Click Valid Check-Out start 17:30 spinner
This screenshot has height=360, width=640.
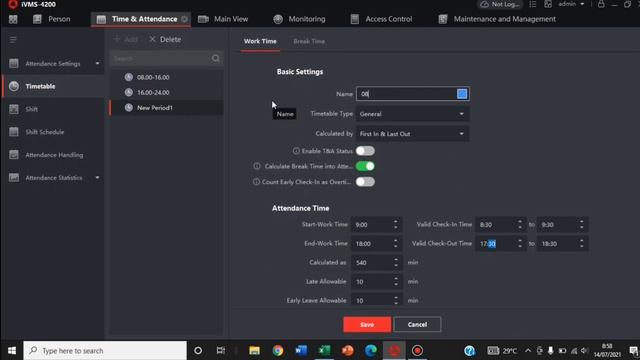tap(520, 244)
